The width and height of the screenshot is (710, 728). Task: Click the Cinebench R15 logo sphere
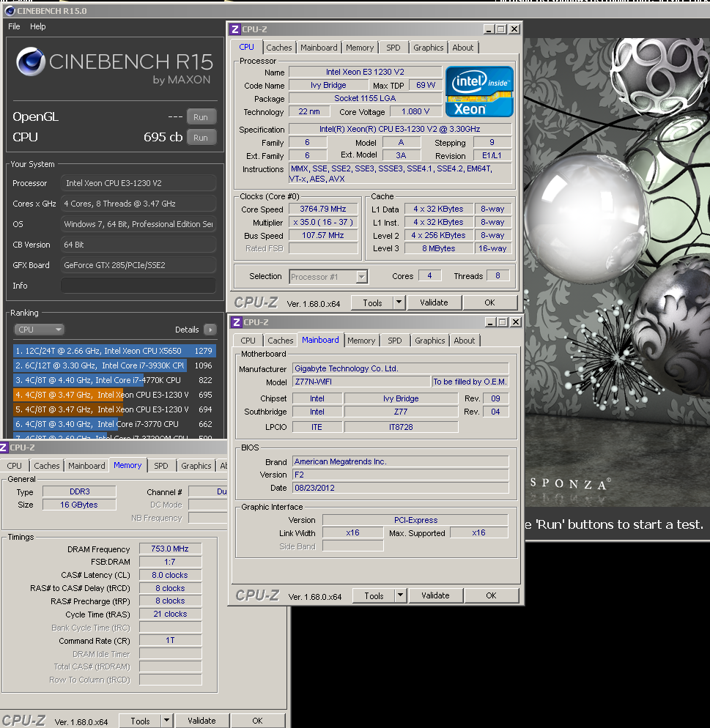(31, 62)
